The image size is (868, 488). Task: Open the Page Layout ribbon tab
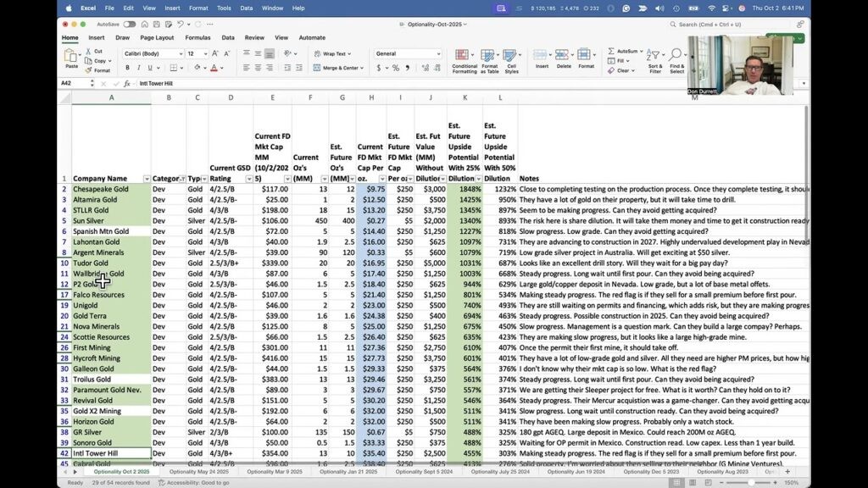pyautogui.click(x=157, y=37)
